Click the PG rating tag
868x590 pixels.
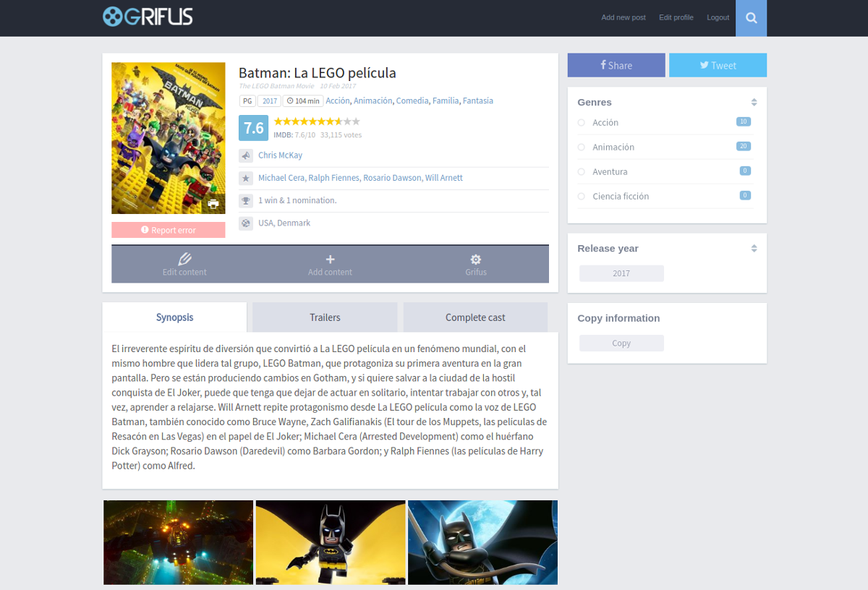tap(247, 101)
